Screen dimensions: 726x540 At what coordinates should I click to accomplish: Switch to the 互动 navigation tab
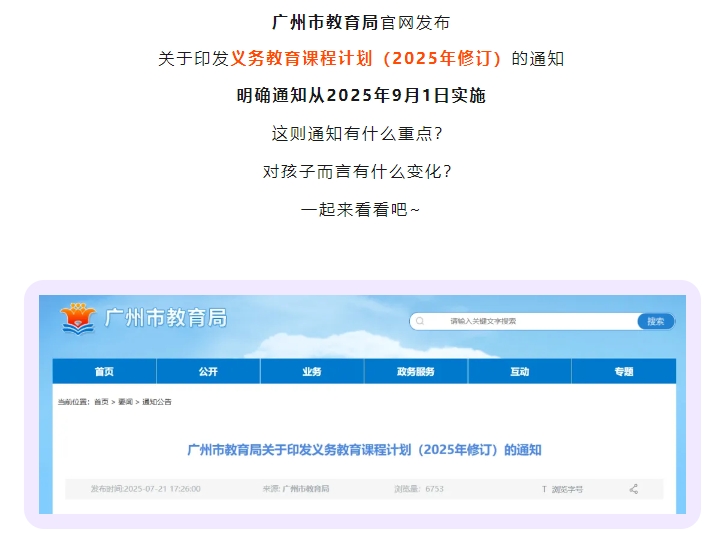(x=520, y=372)
